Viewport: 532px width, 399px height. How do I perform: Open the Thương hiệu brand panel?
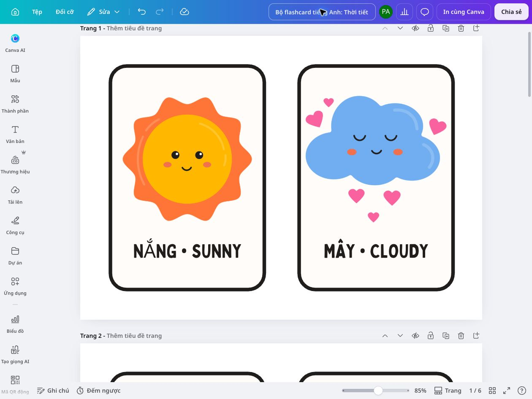[15, 164]
